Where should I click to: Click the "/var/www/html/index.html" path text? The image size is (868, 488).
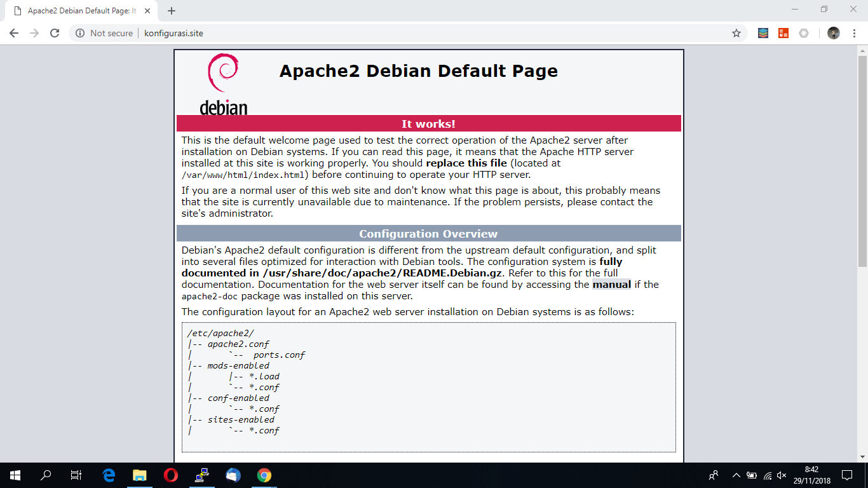point(245,175)
